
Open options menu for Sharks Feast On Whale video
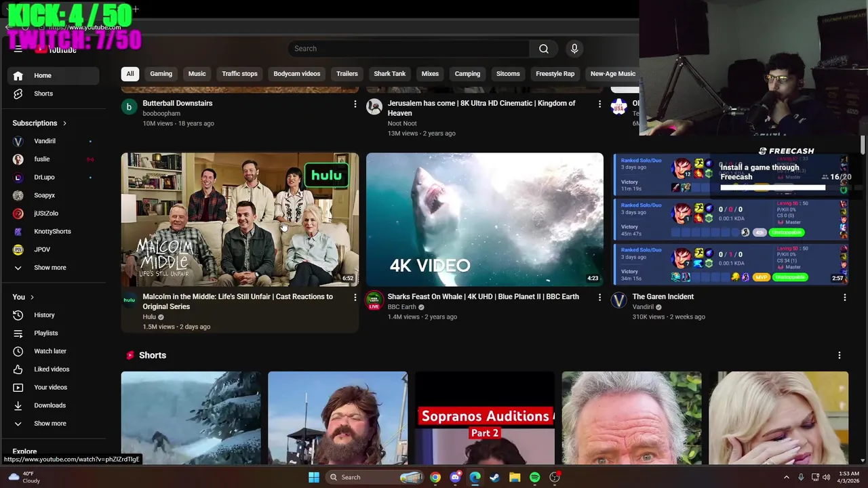tap(599, 297)
